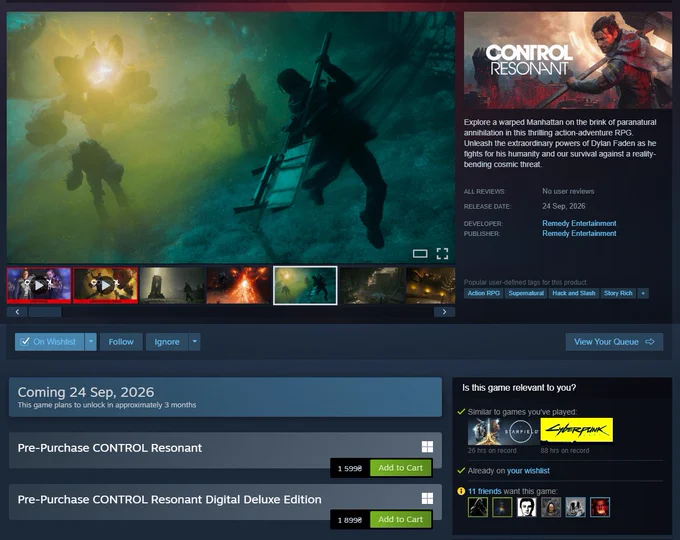Image resolution: width=680 pixels, height=540 pixels.
Task: Expand the Ignore options dropdown arrow
Action: pyautogui.click(x=195, y=342)
